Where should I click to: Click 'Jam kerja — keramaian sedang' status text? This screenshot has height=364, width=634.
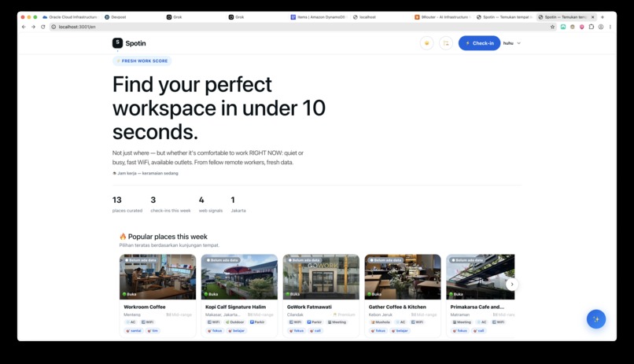[x=146, y=173]
